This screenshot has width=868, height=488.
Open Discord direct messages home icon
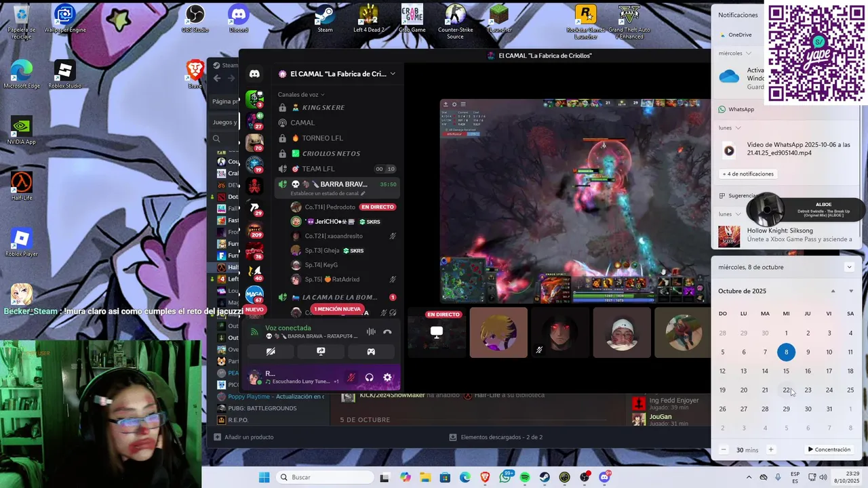254,74
